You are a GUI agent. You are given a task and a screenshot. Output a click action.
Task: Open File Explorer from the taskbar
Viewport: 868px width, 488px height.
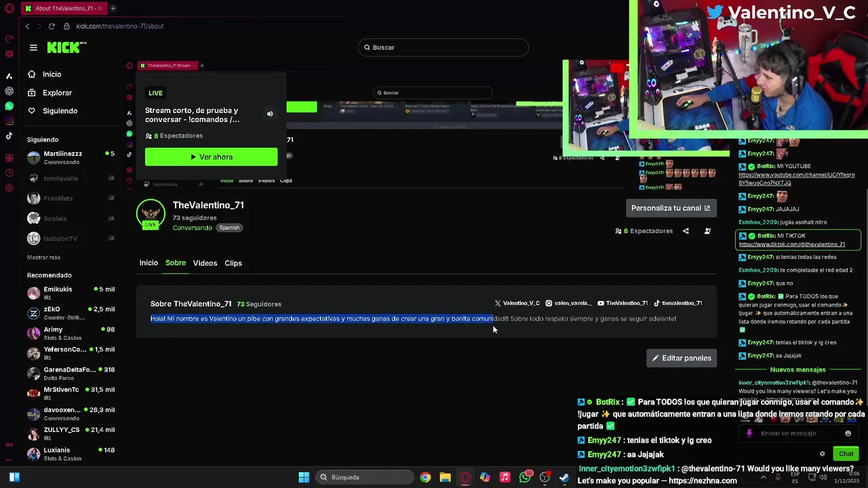point(445,477)
